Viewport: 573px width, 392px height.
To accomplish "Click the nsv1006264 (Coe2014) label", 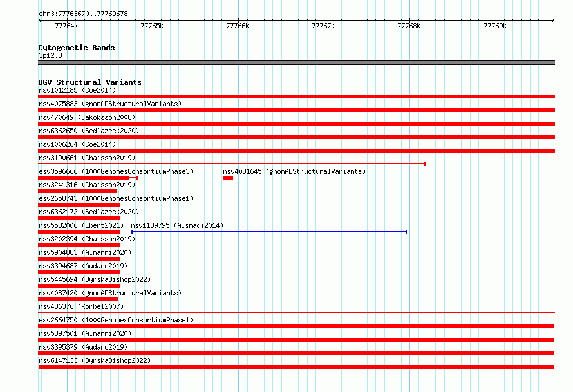I will click(x=77, y=144).
